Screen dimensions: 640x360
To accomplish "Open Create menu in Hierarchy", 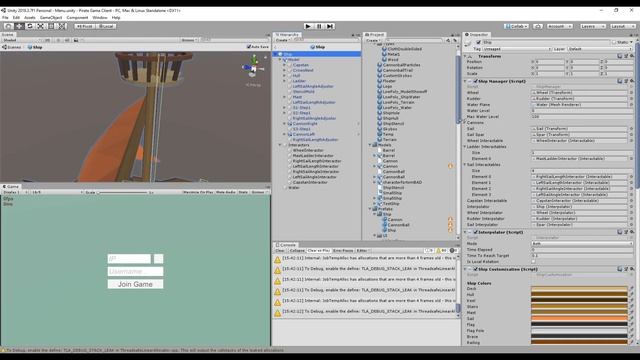I will [x=282, y=40].
